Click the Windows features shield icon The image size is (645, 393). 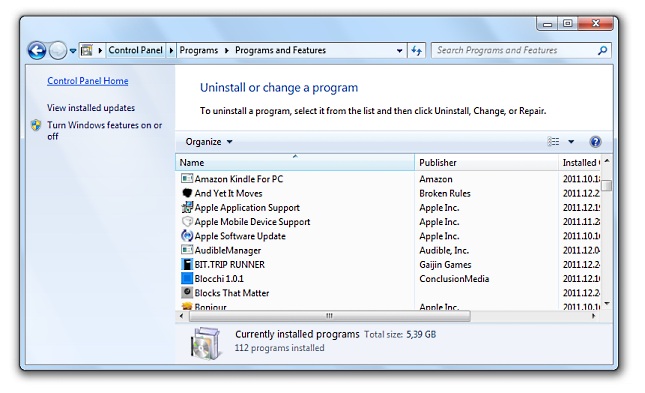coord(37,125)
